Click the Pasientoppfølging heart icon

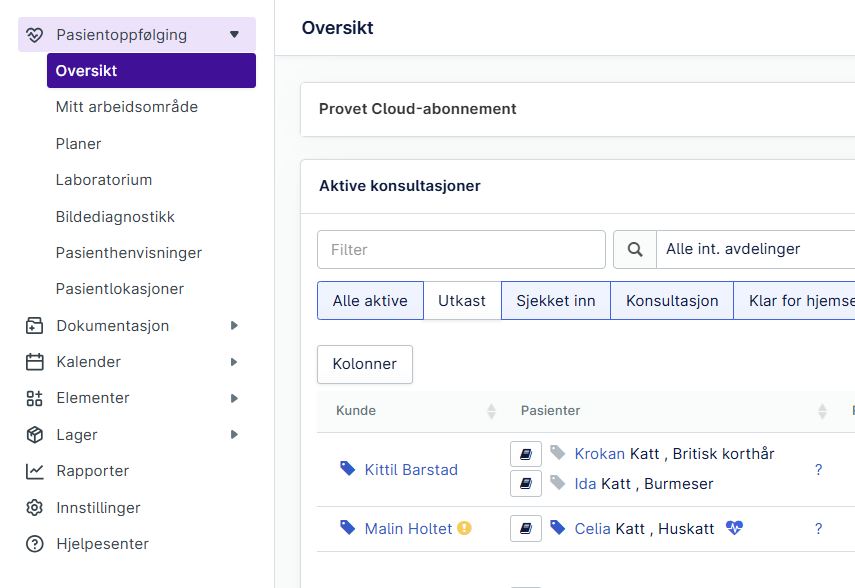pyautogui.click(x=34, y=35)
